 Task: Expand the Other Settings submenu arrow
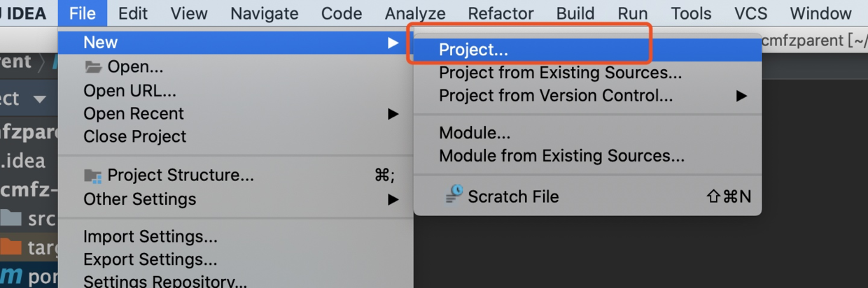[x=393, y=199]
